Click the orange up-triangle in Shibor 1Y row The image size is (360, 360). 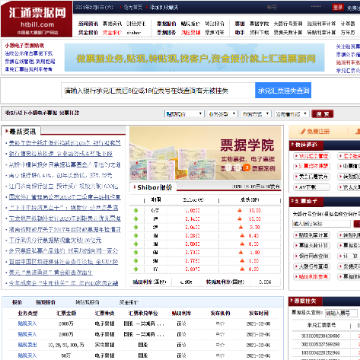(x=242, y=269)
